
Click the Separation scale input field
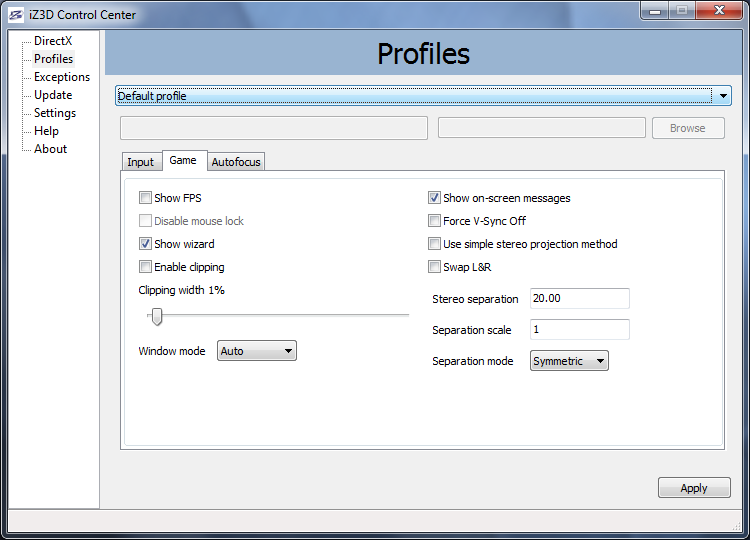coord(580,330)
